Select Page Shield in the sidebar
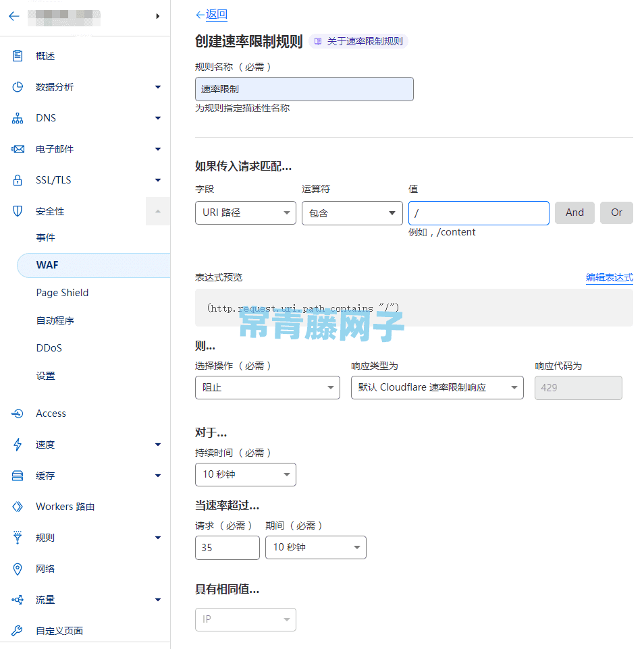Screen dimensions: 644x649 pyautogui.click(x=61, y=292)
